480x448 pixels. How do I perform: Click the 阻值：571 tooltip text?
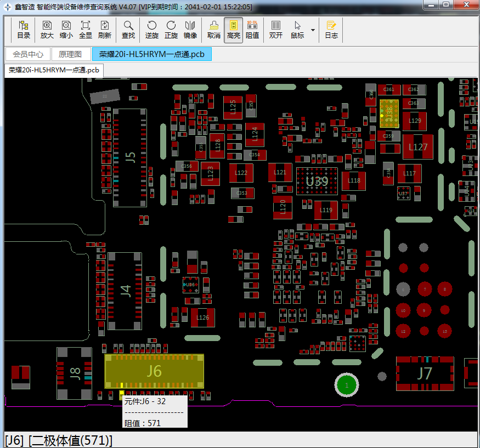(142, 423)
